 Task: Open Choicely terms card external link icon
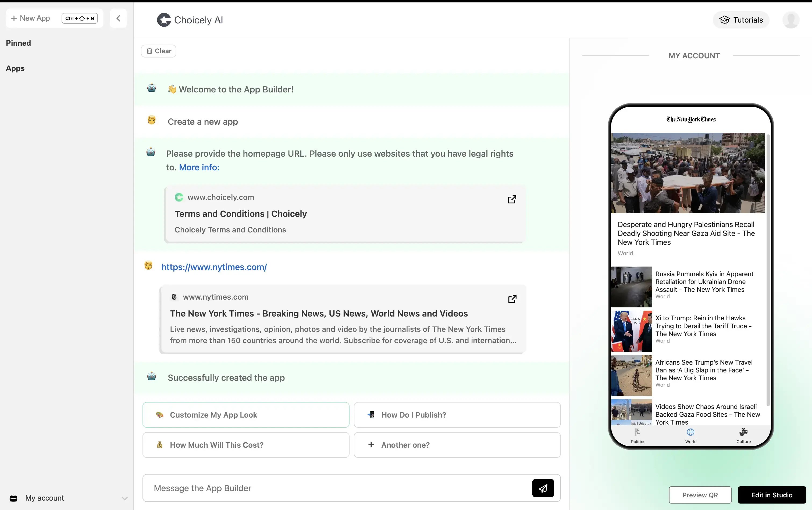pos(512,199)
